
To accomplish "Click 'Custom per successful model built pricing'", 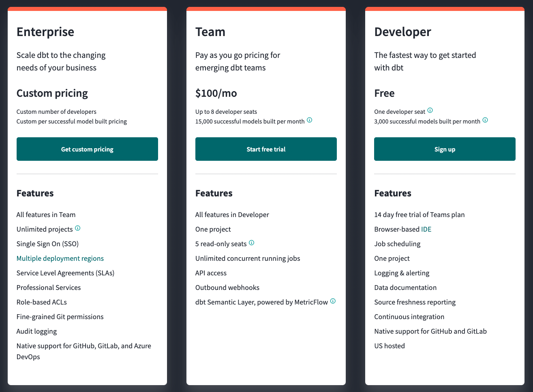I will click(x=72, y=121).
